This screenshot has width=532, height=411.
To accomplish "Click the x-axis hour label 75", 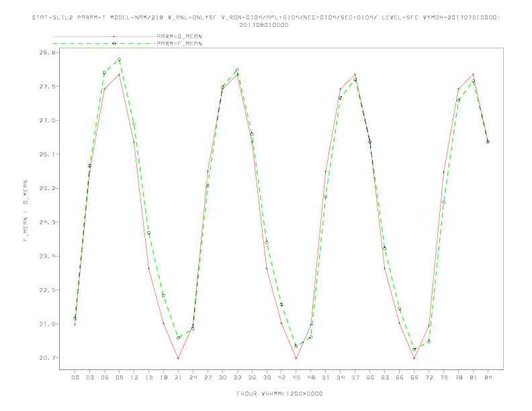I will click(x=444, y=377).
